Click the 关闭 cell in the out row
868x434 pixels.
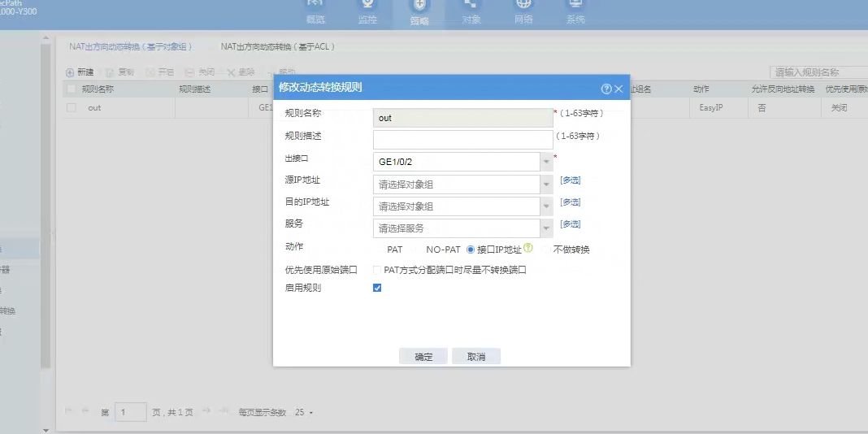(840, 108)
